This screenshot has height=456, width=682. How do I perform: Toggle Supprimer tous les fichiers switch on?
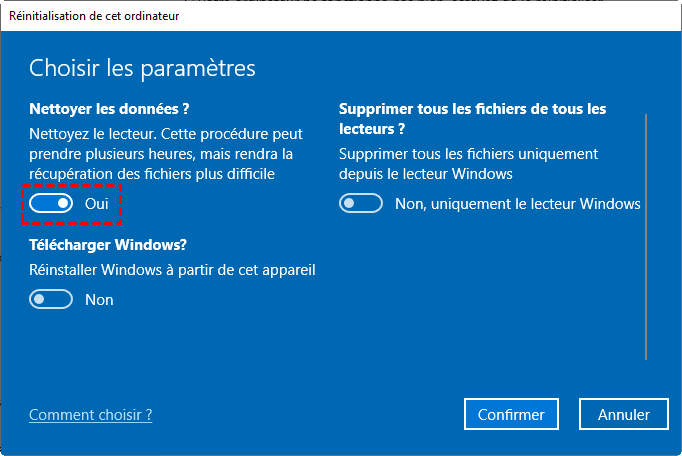[361, 203]
